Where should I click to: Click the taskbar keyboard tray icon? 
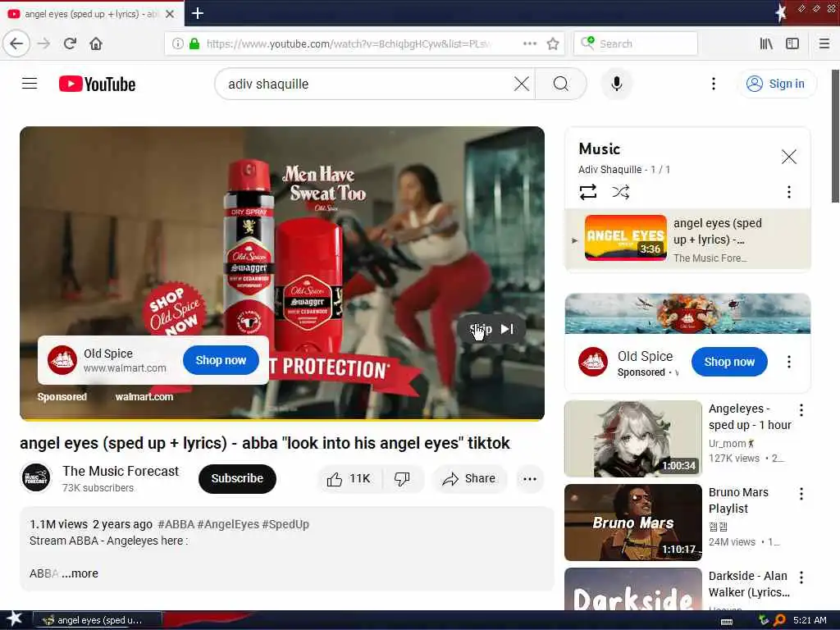point(727,621)
